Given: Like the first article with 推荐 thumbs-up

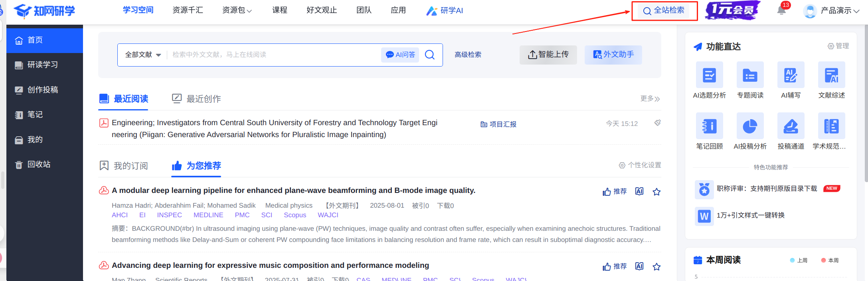Looking at the screenshot, I should [615, 192].
